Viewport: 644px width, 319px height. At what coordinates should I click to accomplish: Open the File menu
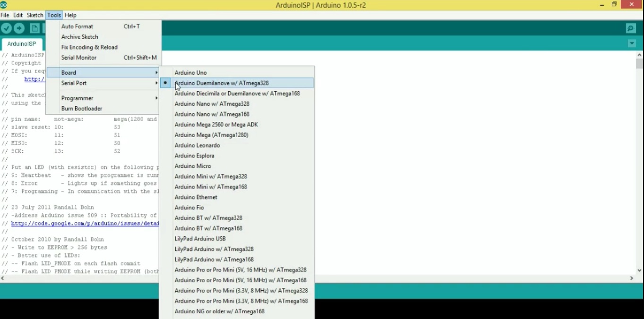[5, 15]
